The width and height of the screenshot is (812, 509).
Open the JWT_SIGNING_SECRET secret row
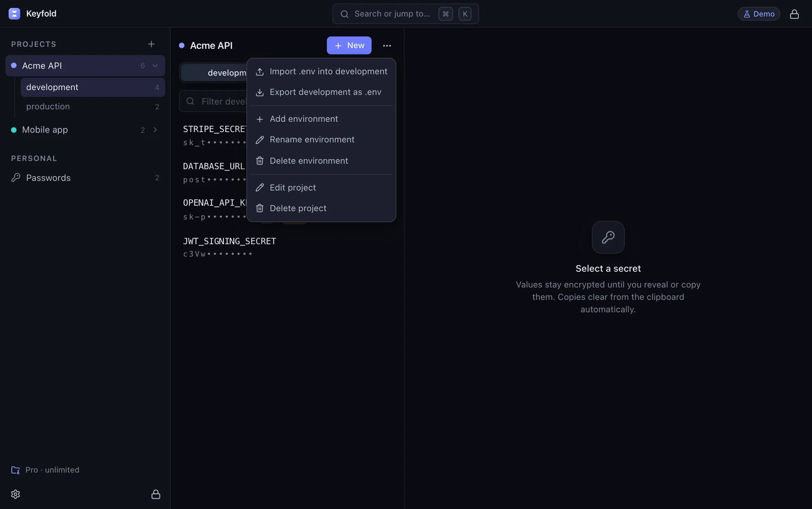[x=287, y=247]
